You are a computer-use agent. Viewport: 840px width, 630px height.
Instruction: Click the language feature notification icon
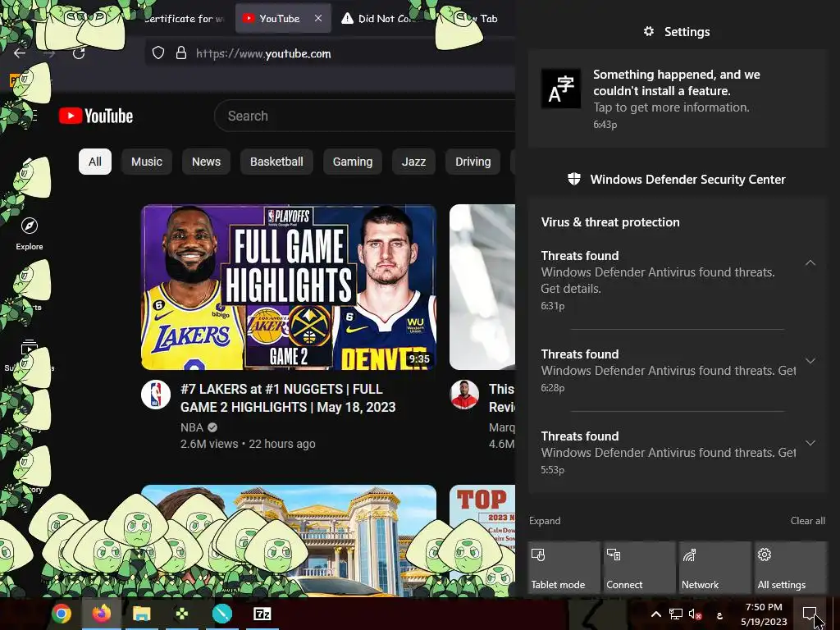coord(561,89)
